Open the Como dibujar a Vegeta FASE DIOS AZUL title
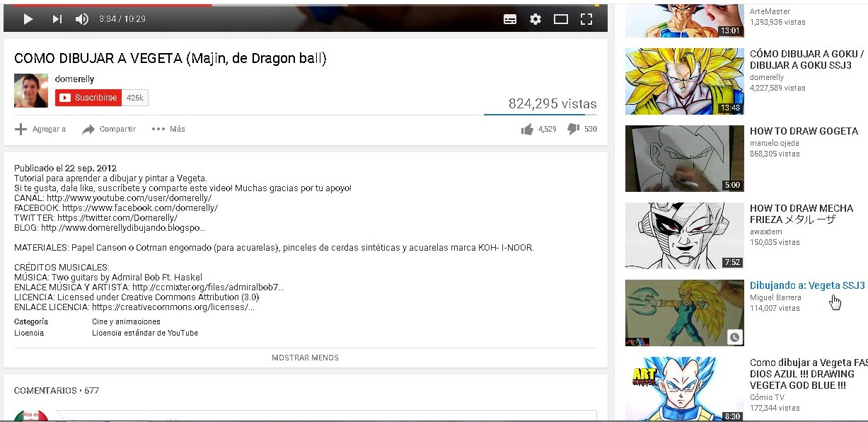 tap(809, 374)
